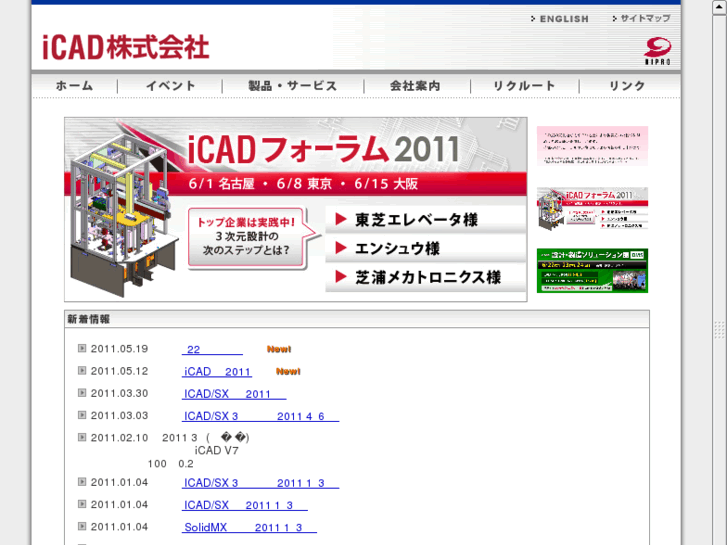Screen dimensions: 727x545
Task: Open the 2011.01.04 ICAD/SX 2011 1 3 link
Action: point(245,506)
